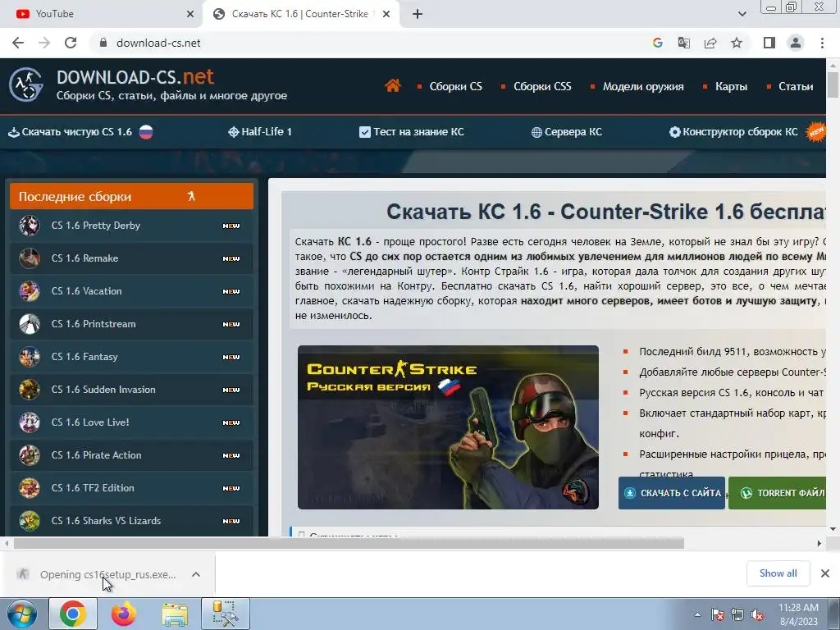Image resolution: width=840 pixels, height=630 pixels.
Task: Click Show all downloads button
Action: click(x=778, y=573)
